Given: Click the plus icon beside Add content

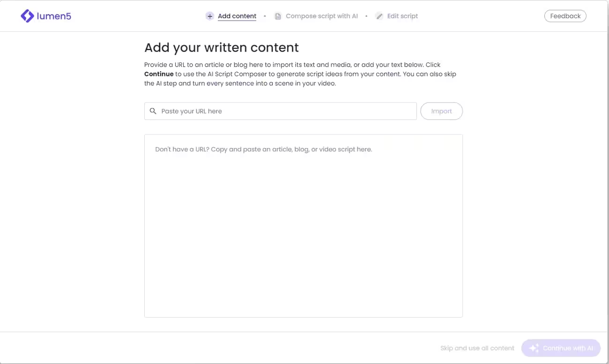Looking at the screenshot, I should [x=209, y=16].
